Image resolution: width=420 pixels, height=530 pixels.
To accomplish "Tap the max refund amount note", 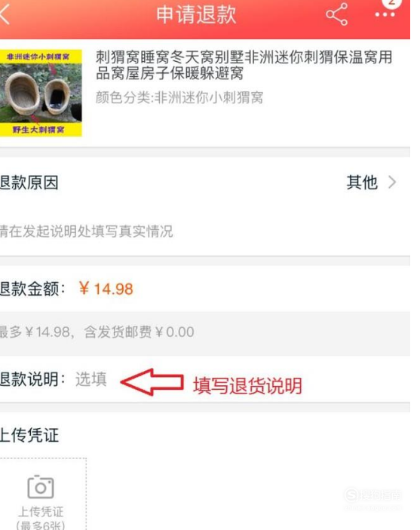I will coord(97,332).
